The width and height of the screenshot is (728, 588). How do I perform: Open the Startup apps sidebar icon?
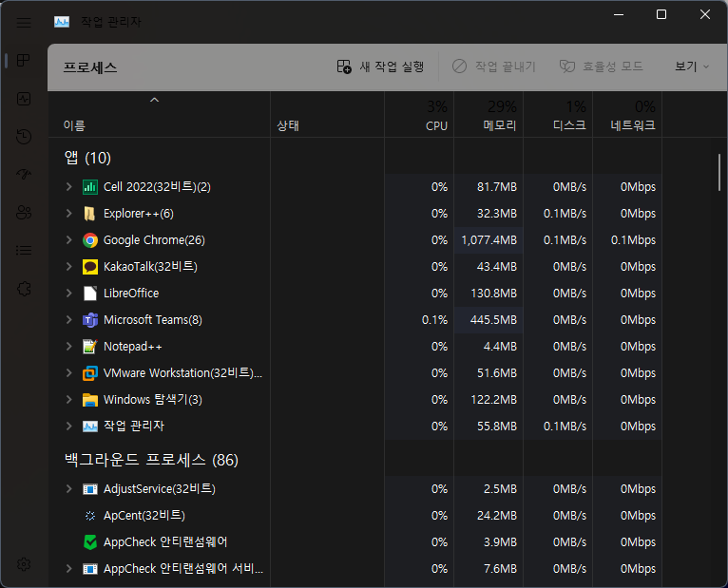click(x=24, y=174)
